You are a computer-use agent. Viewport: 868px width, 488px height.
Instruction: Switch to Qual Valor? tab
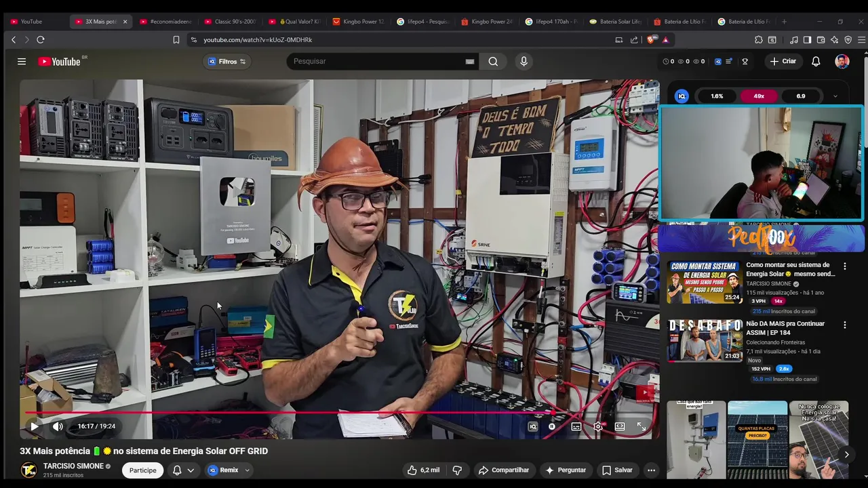coord(295,22)
